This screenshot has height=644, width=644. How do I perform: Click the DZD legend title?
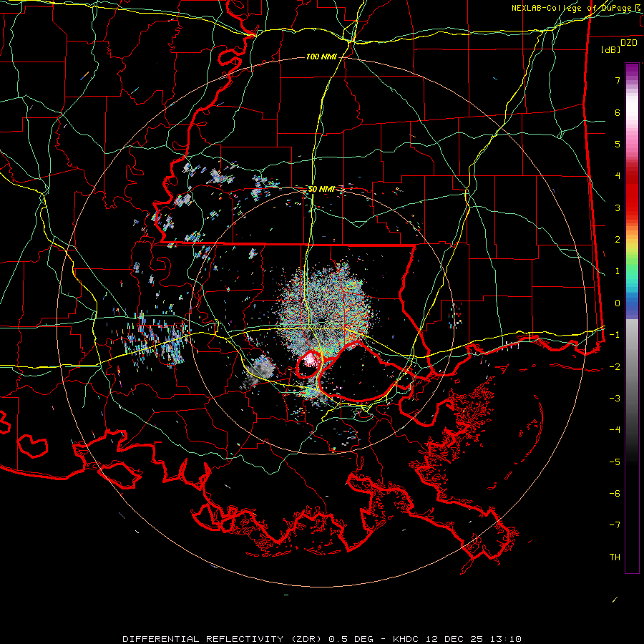coord(629,43)
